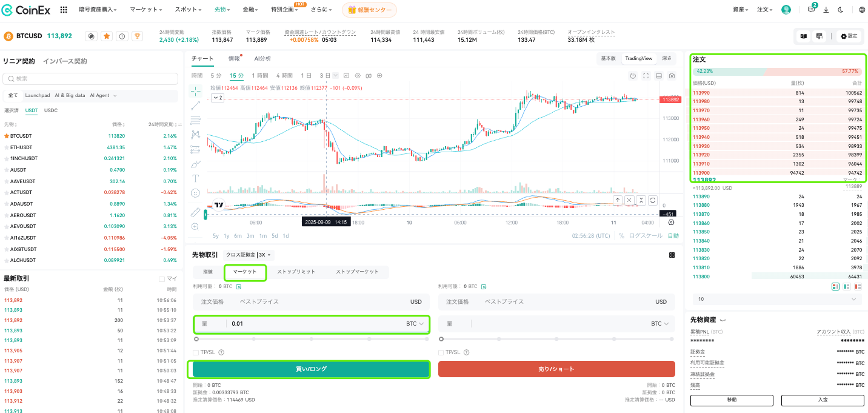The height and width of the screenshot is (413, 868).
Task: Enable TP/SL checkbox on the sell side
Action: tap(441, 352)
